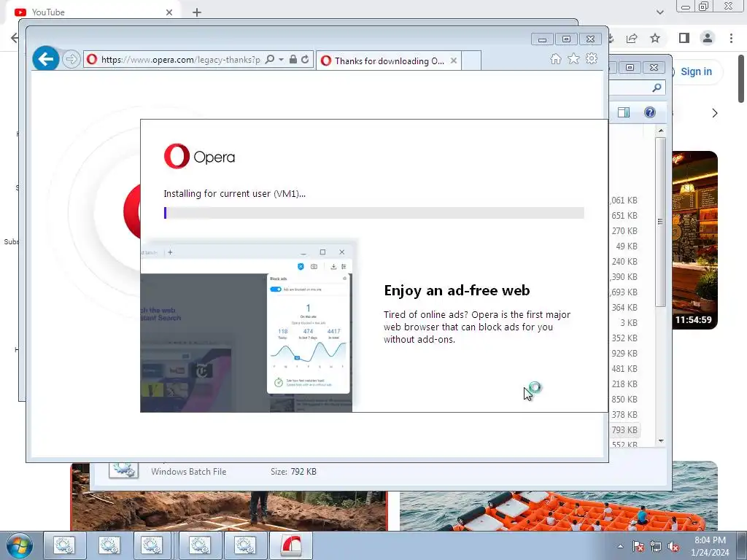Select the YouTube tab in Chrome
The width and height of the screenshot is (747, 560).
pyautogui.click(x=93, y=12)
